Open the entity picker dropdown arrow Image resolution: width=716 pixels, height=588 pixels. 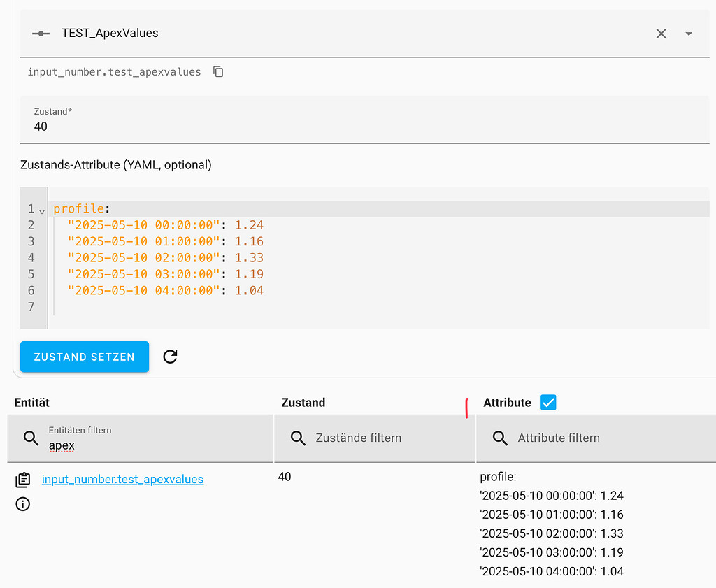688,33
